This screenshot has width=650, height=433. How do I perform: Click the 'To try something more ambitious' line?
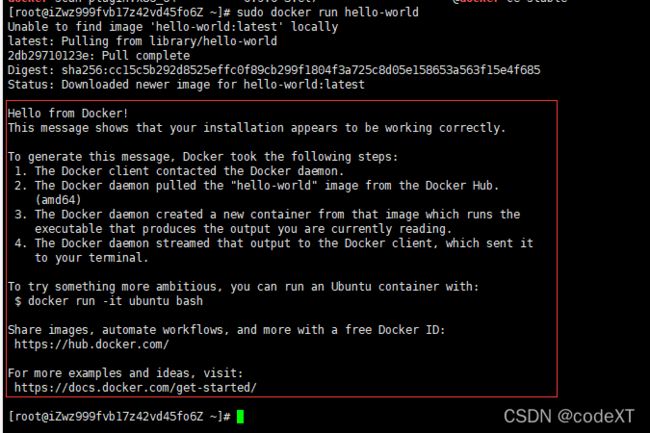click(x=243, y=287)
